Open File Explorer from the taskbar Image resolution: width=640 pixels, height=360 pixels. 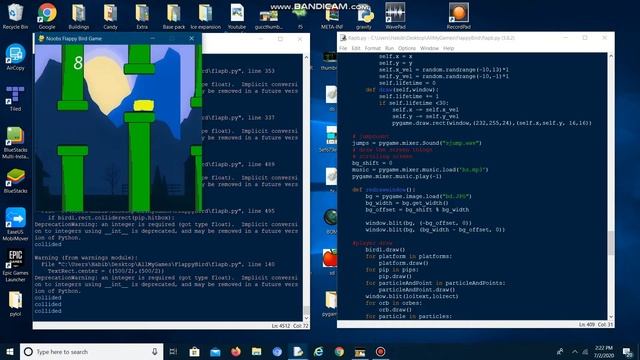pos(256,351)
